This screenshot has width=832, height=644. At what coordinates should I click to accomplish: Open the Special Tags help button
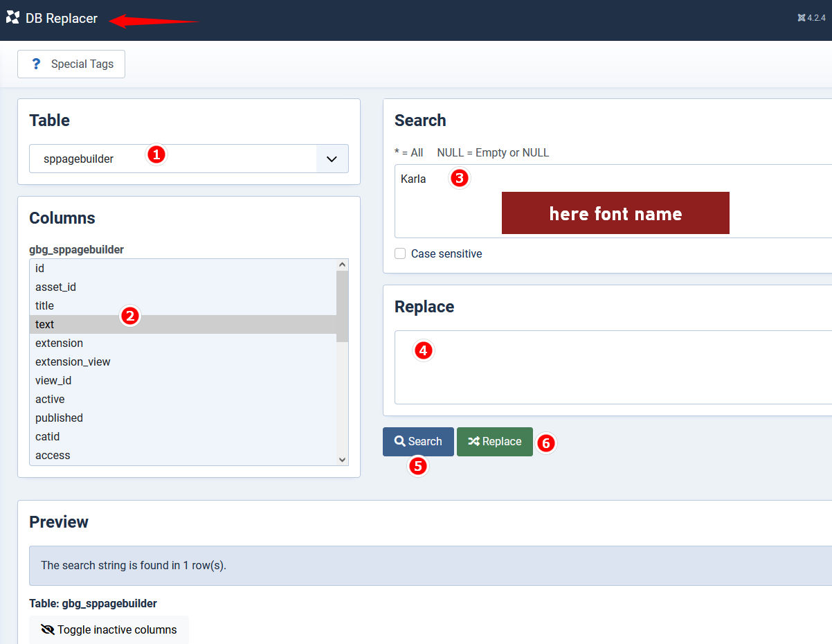71,64
